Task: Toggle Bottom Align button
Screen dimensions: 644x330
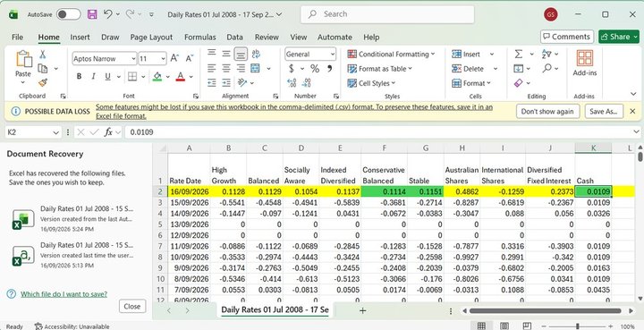Action: (x=241, y=54)
